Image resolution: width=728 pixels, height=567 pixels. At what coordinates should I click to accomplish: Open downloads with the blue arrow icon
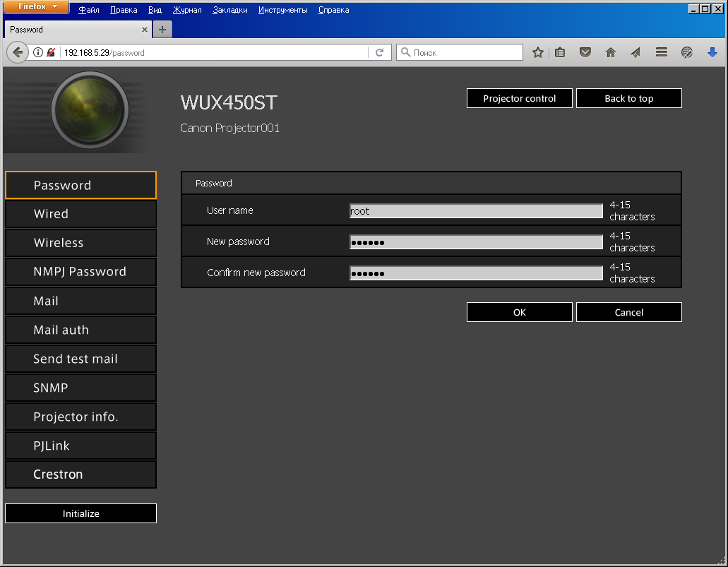712,52
